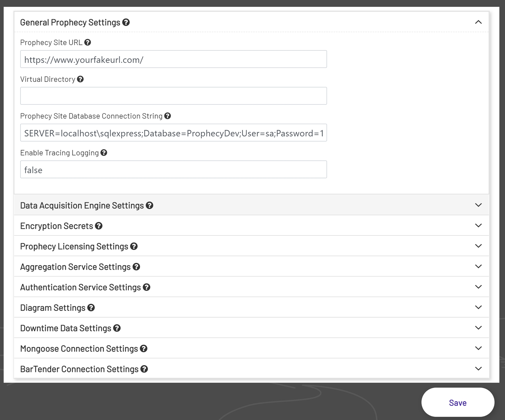Click the Save button
Screen dimensions: 505x420
point(457,402)
